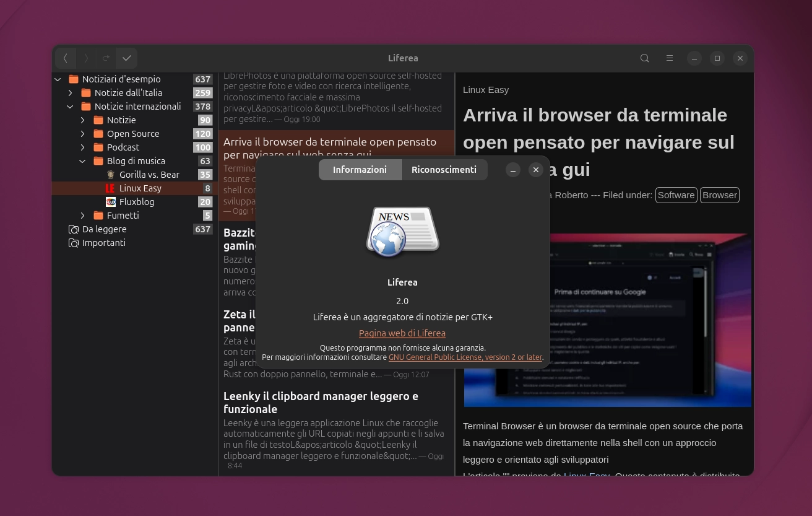Minimize the About dialog
The width and height of the screenshot is (812, 516).
click(x=513, y=170)
